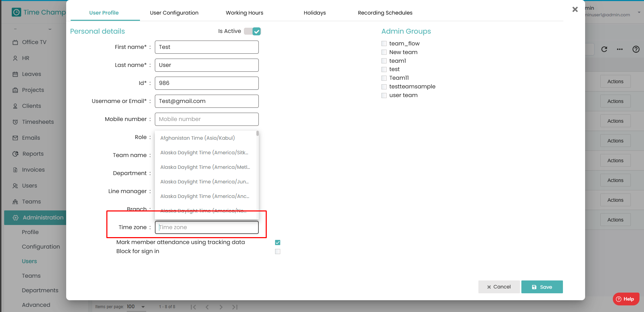Image resolution: width=644 pixels, height=312 pixels.
Task: Check the New team admin group
Action: (x=384, y=52)
